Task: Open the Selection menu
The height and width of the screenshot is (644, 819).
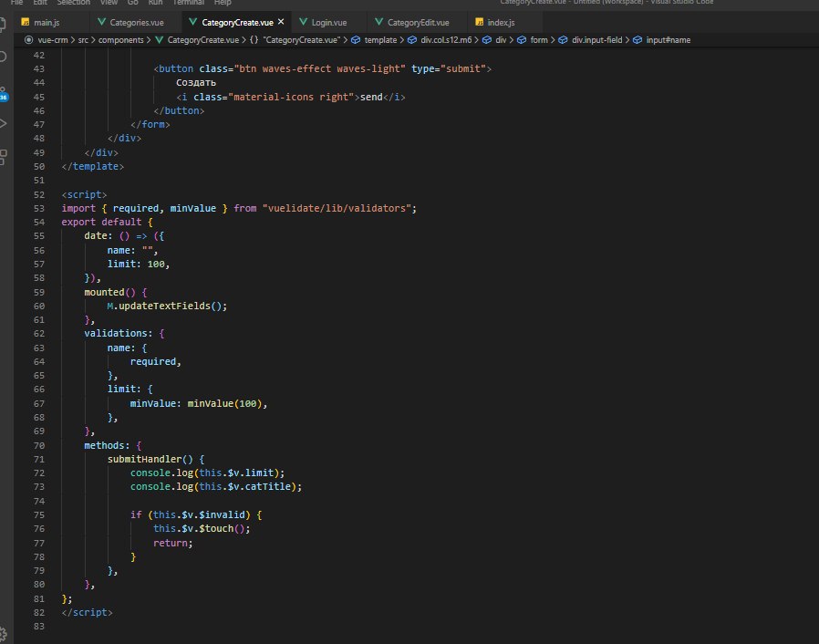Action: 73,3
